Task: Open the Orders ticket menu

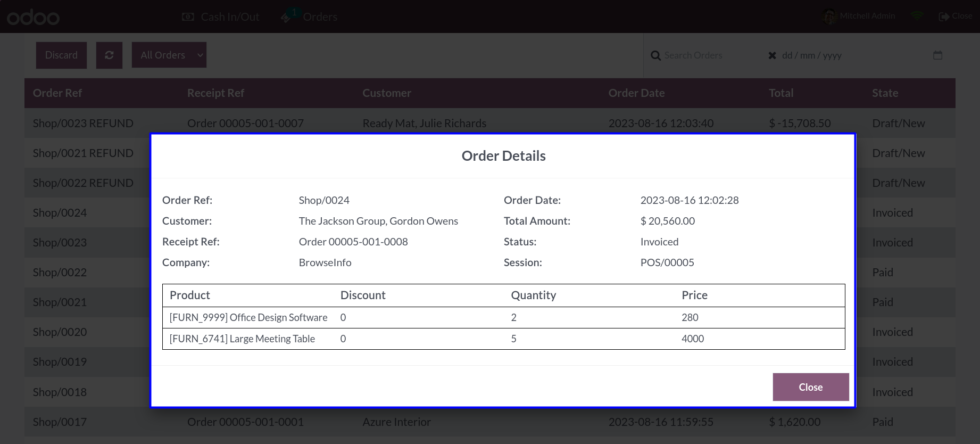Action: pyautogui.click(x=309, y=17)
